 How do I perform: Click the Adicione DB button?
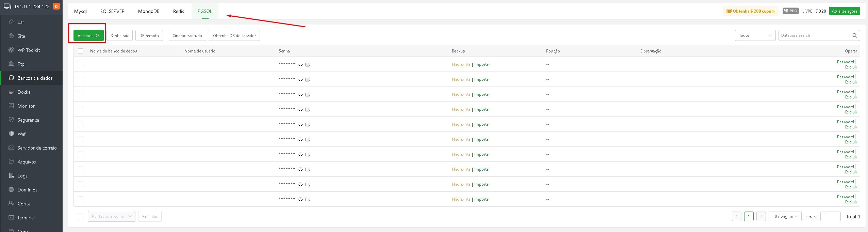click(x=88, y=35)
